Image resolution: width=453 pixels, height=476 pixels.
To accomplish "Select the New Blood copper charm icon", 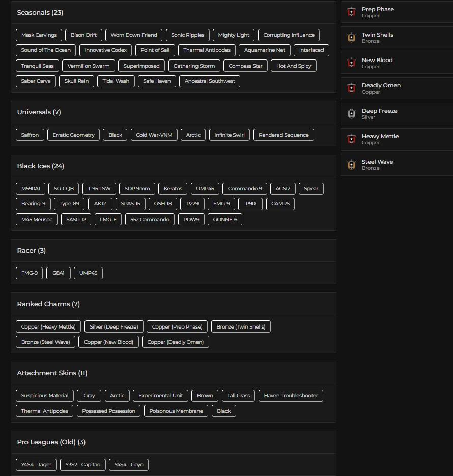I will (351, 63).
